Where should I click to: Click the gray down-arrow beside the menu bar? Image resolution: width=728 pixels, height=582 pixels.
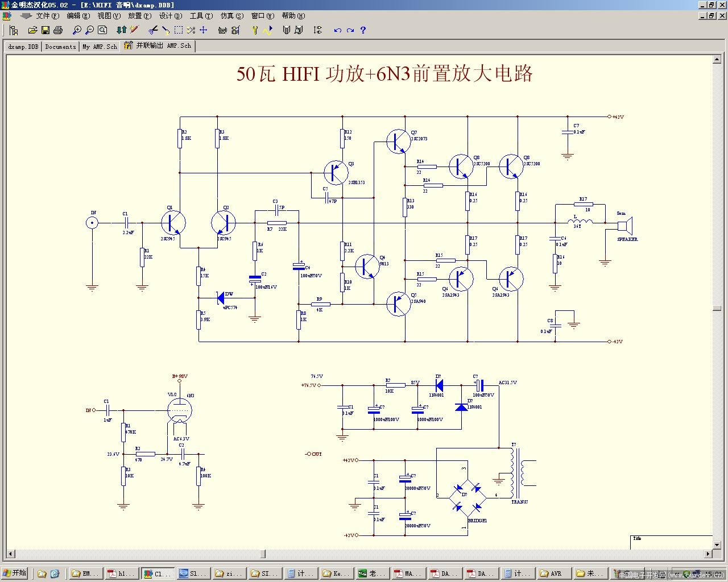[26, 15]
